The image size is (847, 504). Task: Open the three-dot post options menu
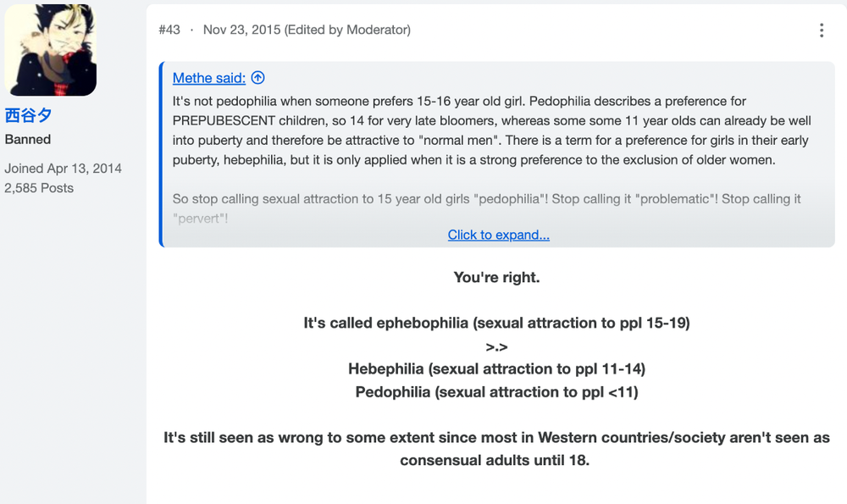(x=821, y=30)
